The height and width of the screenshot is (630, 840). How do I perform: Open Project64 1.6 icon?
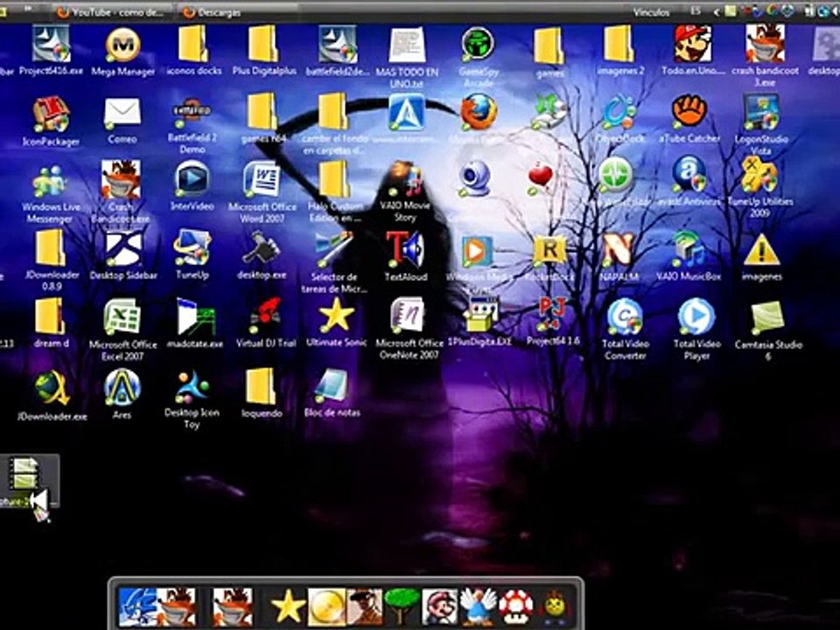click(552, 315)
